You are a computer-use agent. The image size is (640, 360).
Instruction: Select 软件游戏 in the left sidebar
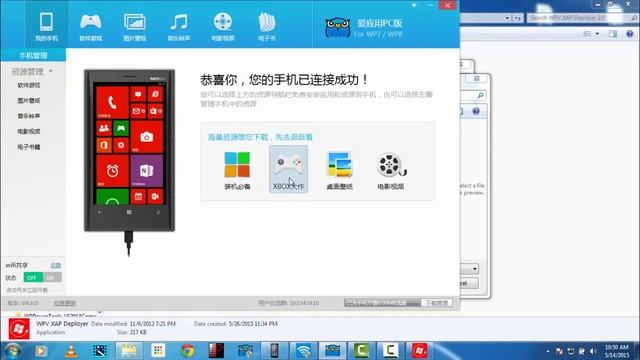point(29,85)
